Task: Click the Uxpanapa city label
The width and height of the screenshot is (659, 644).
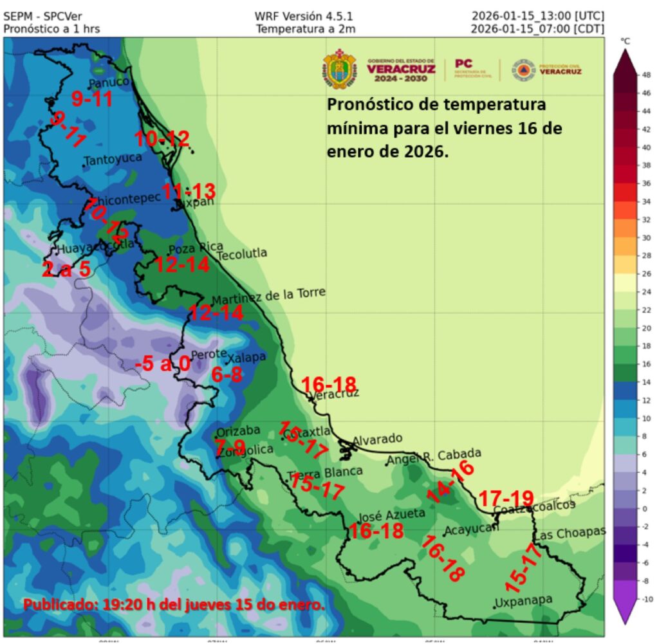Action: tap(524, 602)
